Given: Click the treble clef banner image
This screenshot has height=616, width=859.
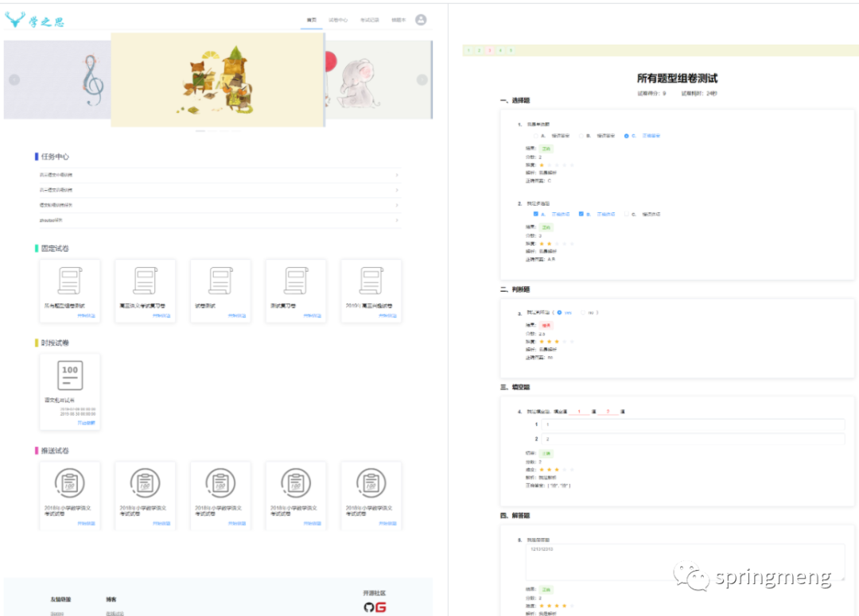Looking at the screenshot, I should click(57, 80).
